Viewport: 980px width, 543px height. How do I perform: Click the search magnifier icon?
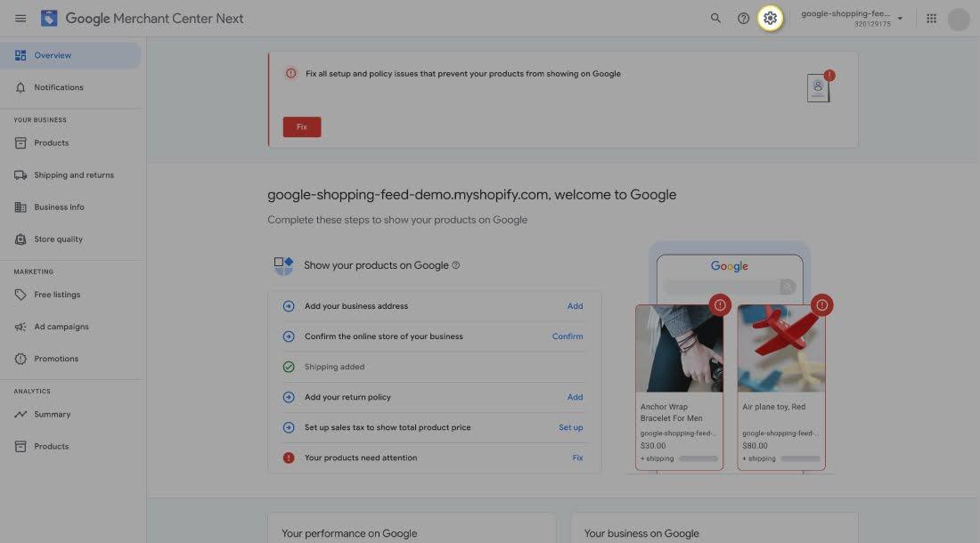(715, 19)
